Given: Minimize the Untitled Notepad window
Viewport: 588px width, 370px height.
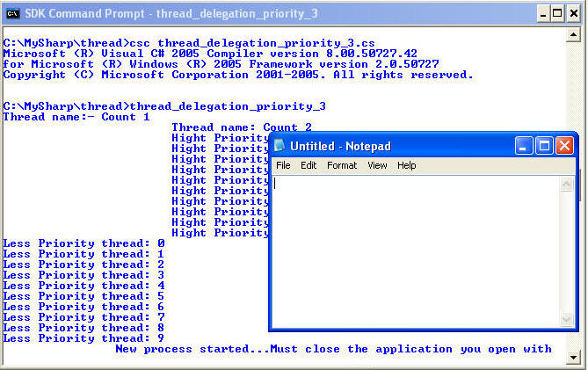Looking at the screenshot, I should click(x=525, y=146).
